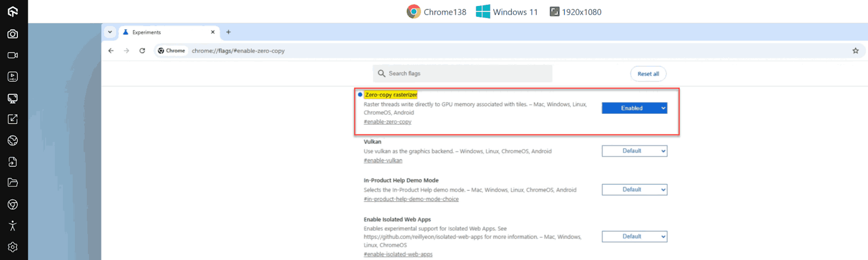The height and width of the screenshot is (260, 868).
Task: Open settings gear in left sidebar
Action: pyautogui.click(x=12, y=247)
